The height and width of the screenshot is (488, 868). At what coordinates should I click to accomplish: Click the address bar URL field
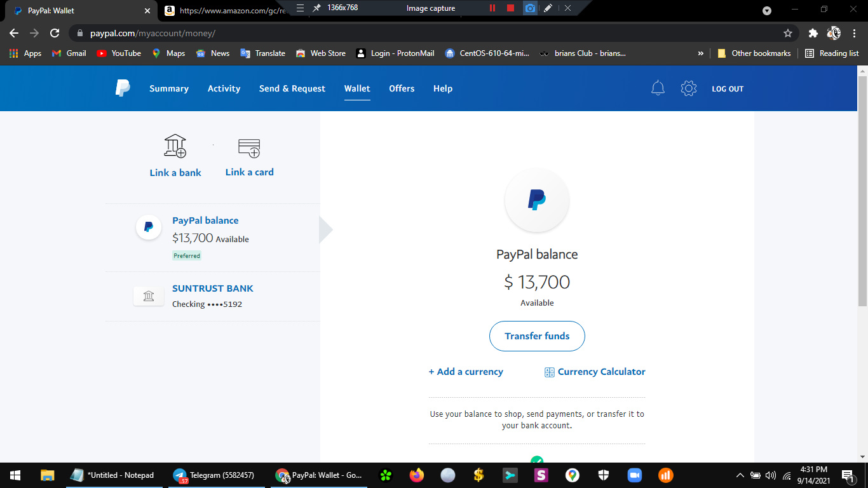point(381,33)
